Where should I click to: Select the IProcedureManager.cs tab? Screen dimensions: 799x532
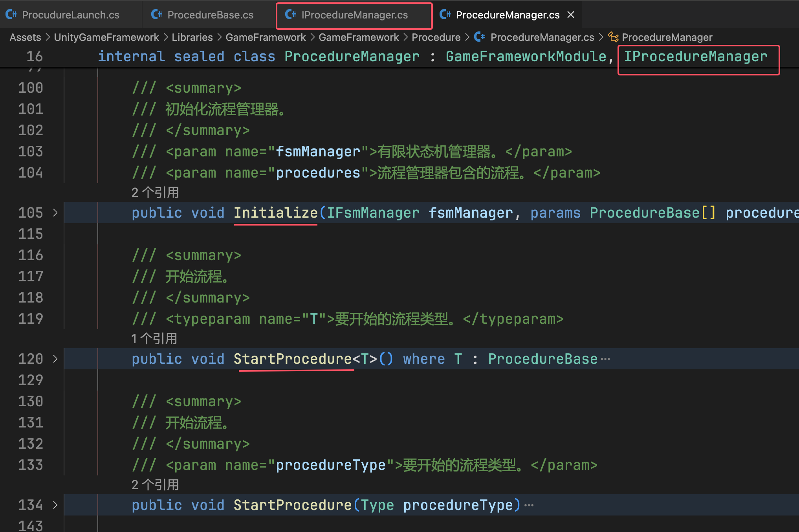354,15
